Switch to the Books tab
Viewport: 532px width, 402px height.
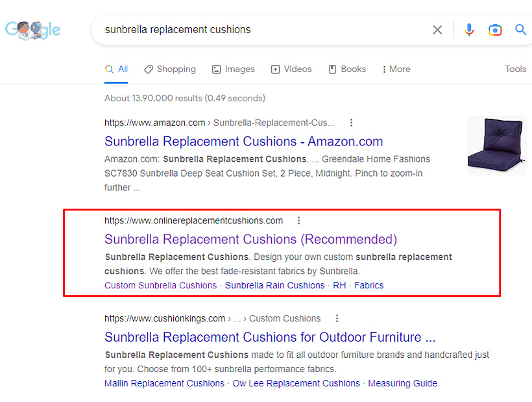348,69
